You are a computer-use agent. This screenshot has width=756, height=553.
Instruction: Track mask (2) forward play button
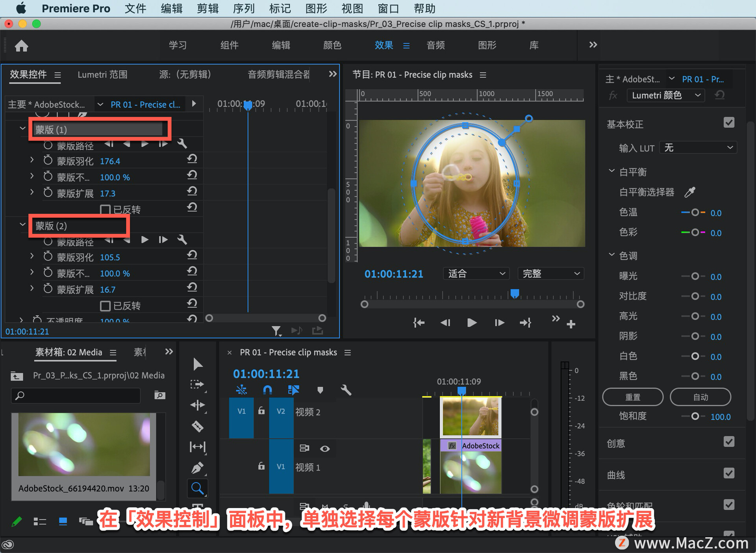tap(145, 239)
